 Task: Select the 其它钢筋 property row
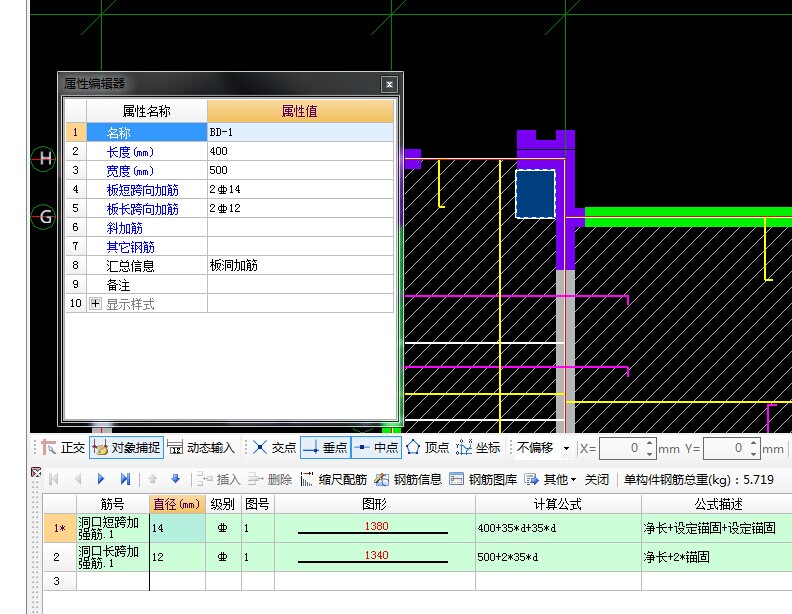[229, 247]
